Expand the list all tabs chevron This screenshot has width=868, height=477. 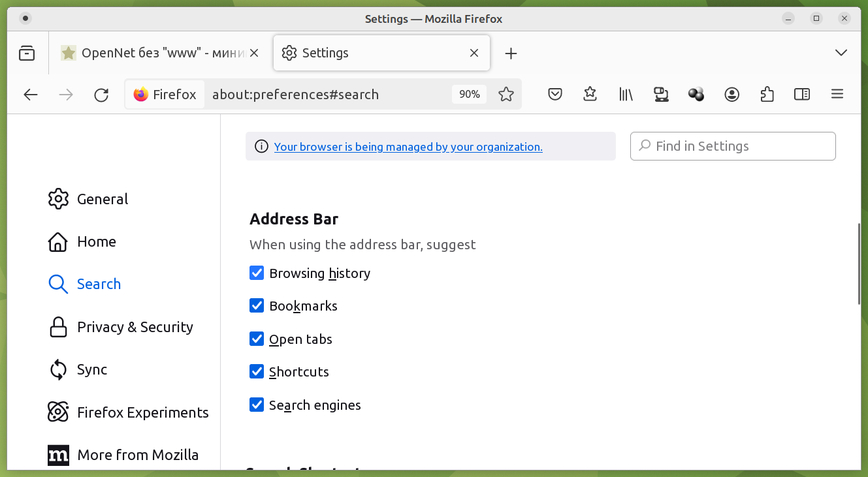(x=841, y=53)
